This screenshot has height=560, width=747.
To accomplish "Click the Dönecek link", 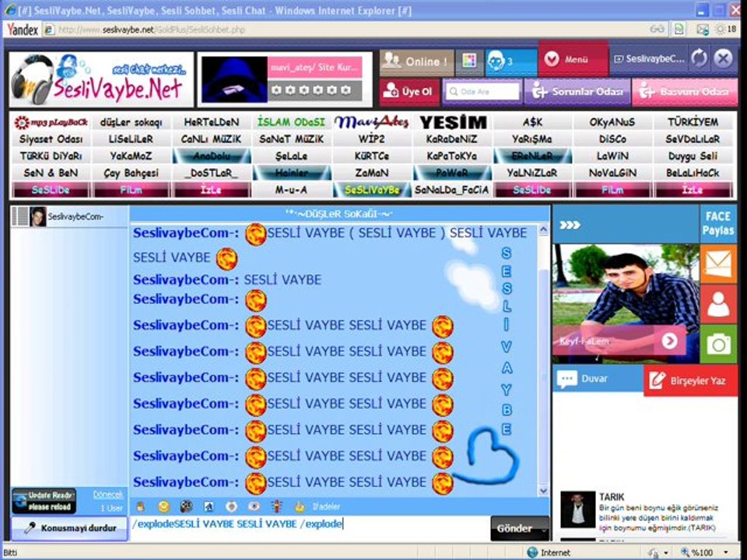I will [107, 495].
